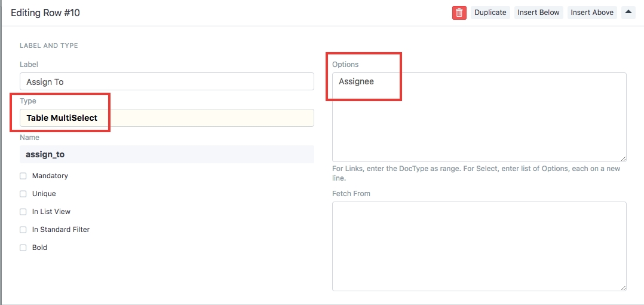The height and width of the screenshot is (305, 644).
Task: Focus the Label field containing Assign To
Action: (x=167, y=81)
